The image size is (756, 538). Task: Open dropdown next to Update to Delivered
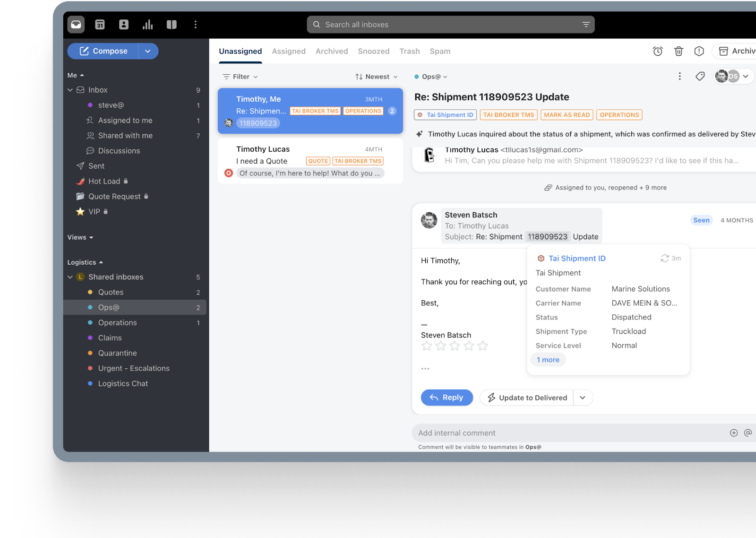tap(583, 398)
